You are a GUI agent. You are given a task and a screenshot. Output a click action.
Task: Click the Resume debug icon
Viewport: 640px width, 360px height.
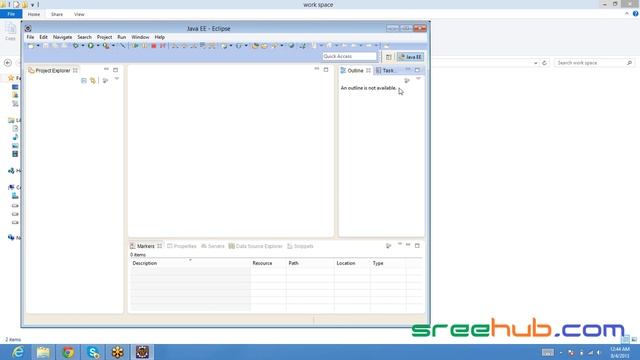136,46
